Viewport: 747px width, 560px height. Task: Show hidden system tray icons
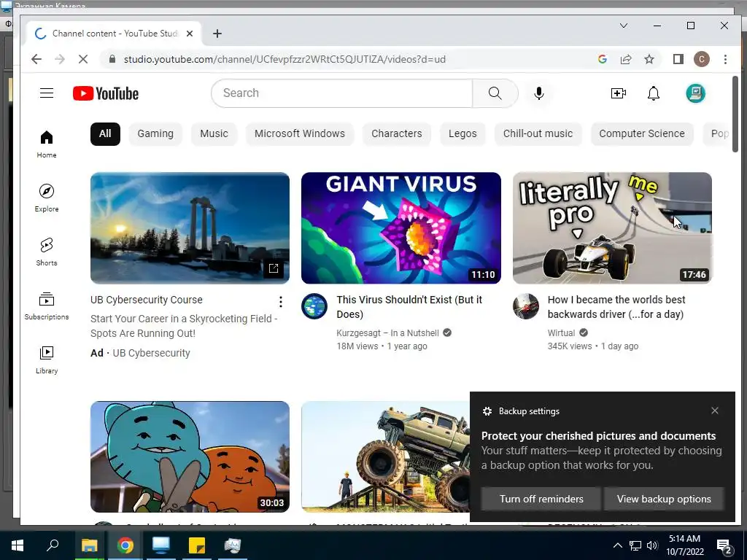617,545
